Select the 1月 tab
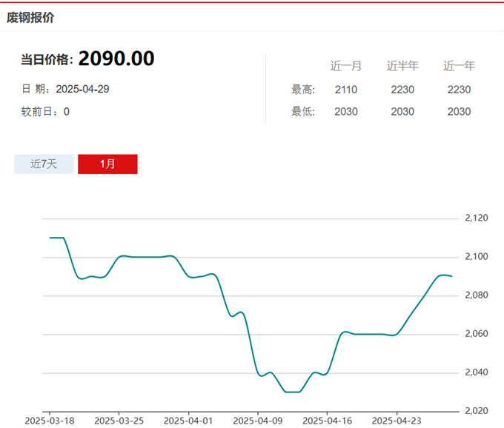 [107, 164]
